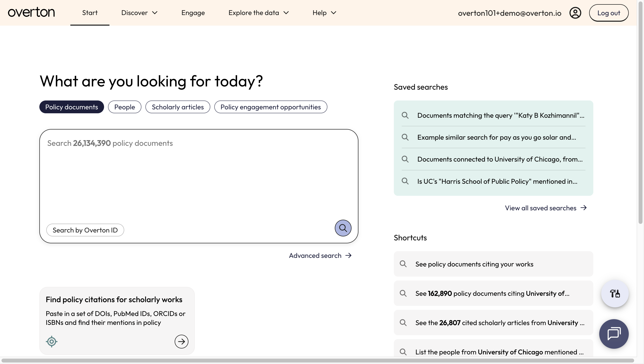The image size is (644, 364).
Task: Select the Scholarly articles search type pill
Action: [178, 107]
